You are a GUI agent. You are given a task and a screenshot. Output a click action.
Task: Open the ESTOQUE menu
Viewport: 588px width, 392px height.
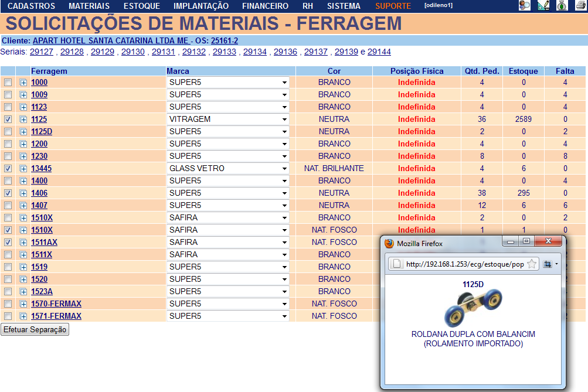click(x=141, y=6)
